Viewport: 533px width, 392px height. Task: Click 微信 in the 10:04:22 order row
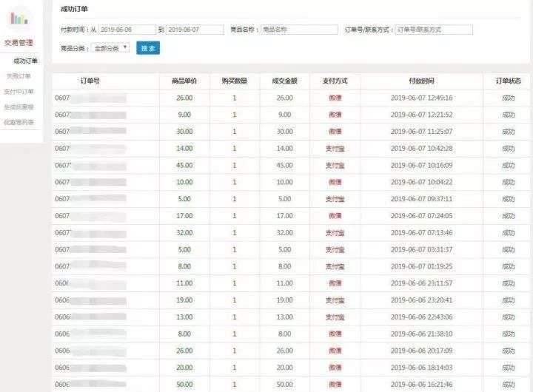[x=335, y=182]
